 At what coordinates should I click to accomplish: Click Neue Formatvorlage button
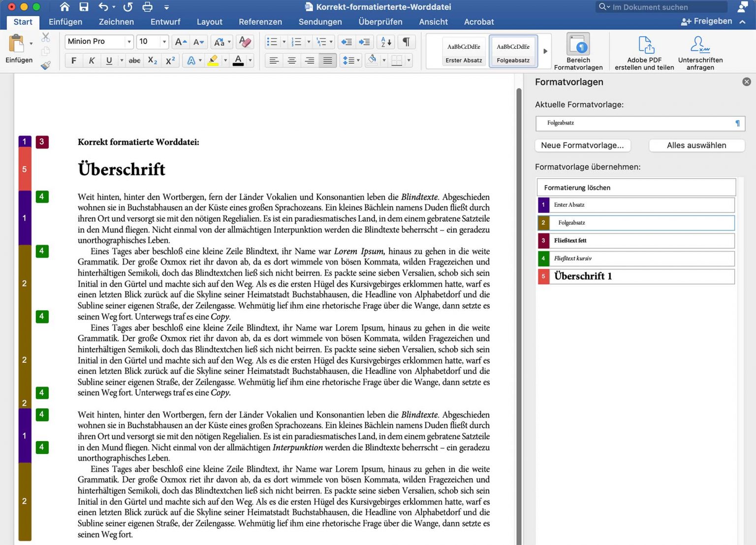tap(582, 145)
